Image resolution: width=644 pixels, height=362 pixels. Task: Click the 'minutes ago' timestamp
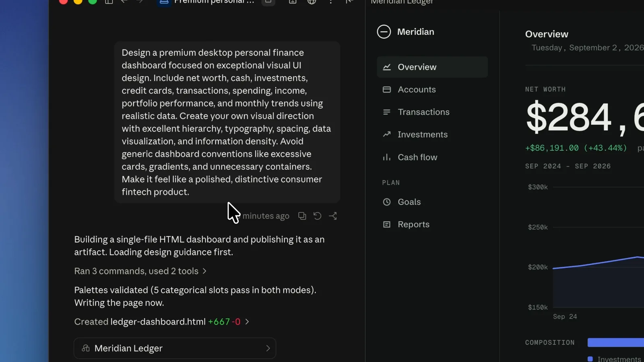click(x=266, y=216)
